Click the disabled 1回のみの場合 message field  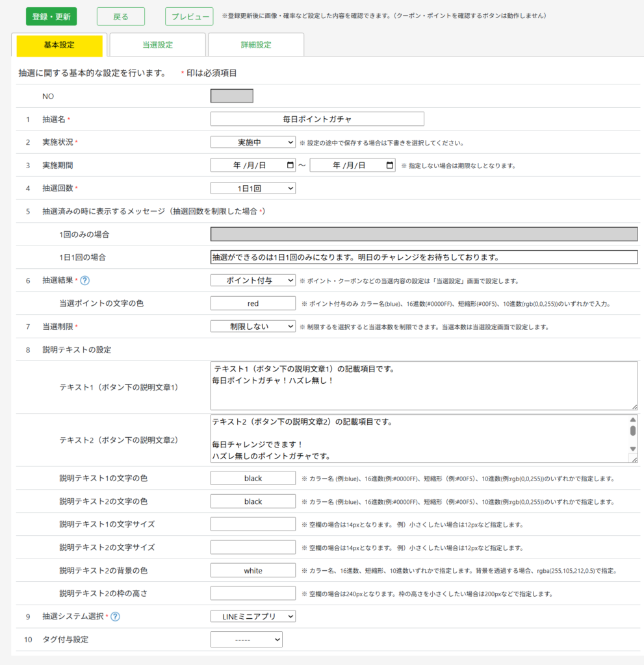(424, 234)
